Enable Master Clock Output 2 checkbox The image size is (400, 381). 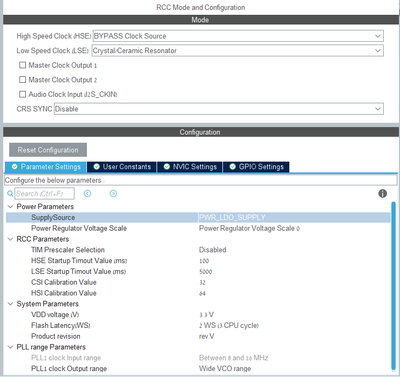22,80
